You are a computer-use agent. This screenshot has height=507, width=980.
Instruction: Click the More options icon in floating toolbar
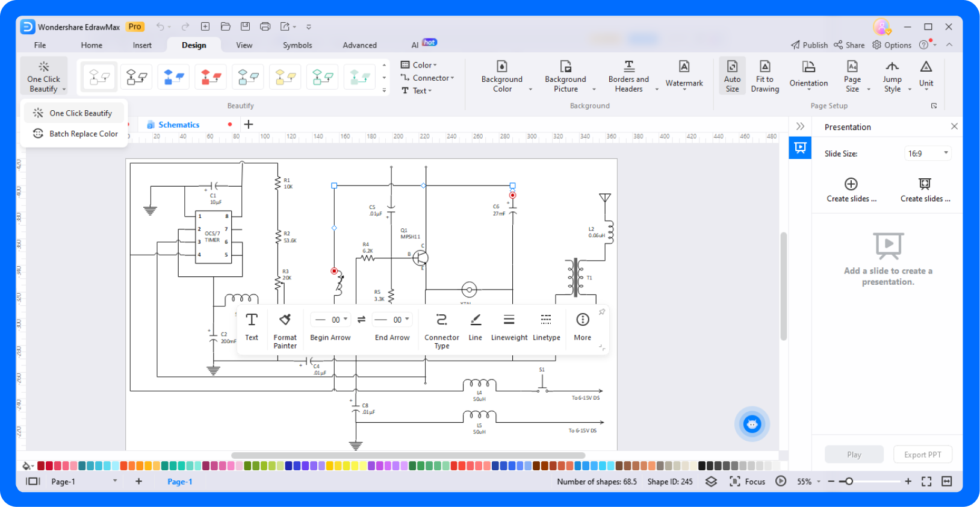tap(583, 327)
